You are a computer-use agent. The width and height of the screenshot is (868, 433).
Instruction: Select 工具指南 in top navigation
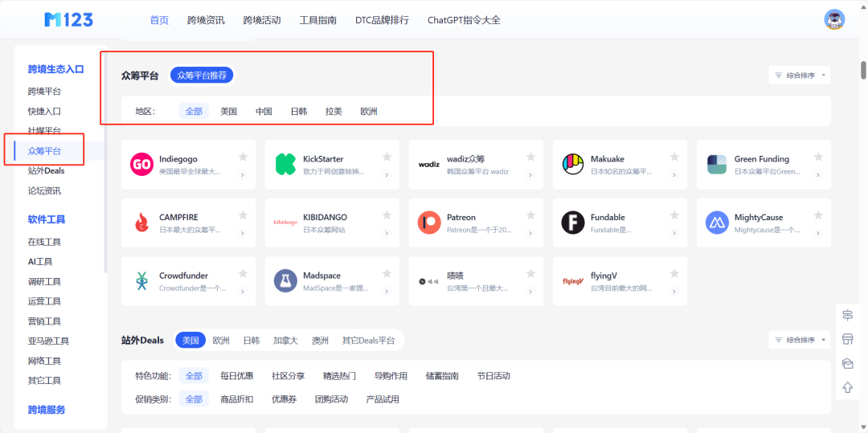pyautogui.click(x=317, y=20)
